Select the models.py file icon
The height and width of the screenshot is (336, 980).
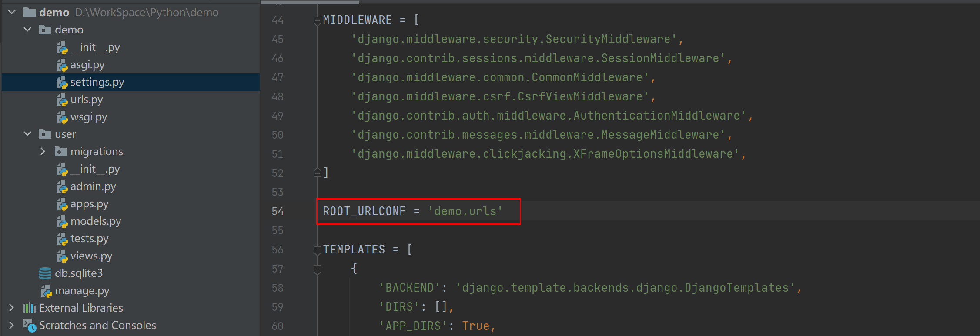(62, 221)
